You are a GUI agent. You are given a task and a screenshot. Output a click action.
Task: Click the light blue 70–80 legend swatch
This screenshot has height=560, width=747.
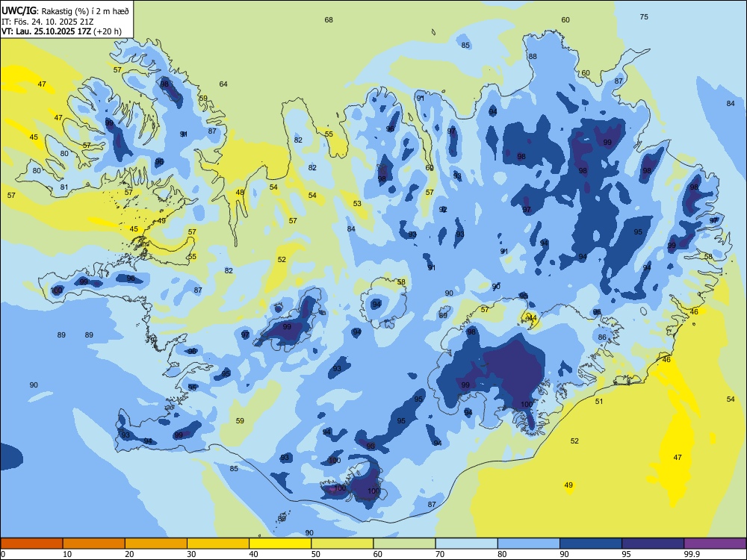click(x=466, y=544)
